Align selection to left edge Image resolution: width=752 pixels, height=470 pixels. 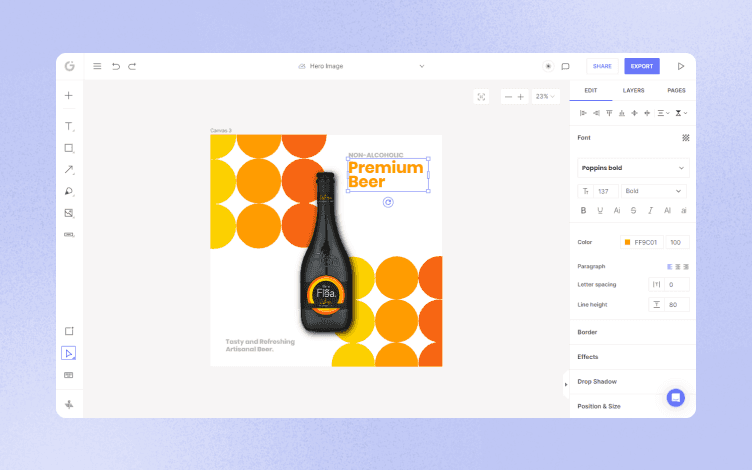583,113
